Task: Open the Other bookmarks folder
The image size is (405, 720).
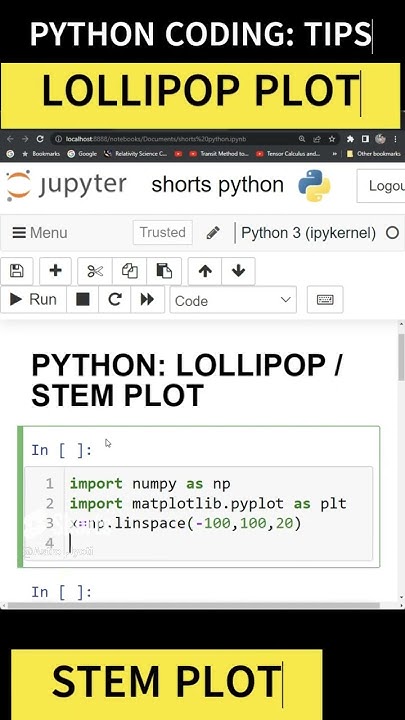Action: (373, 154)
